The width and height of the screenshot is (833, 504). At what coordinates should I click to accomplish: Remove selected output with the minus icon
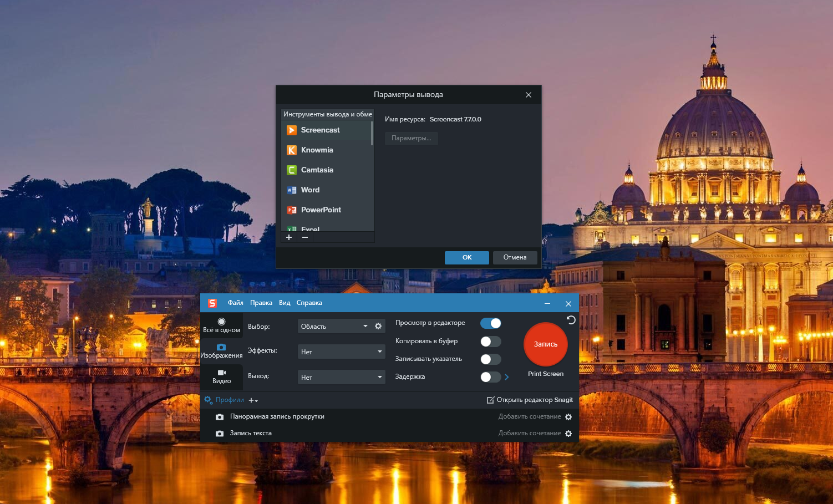304,237
